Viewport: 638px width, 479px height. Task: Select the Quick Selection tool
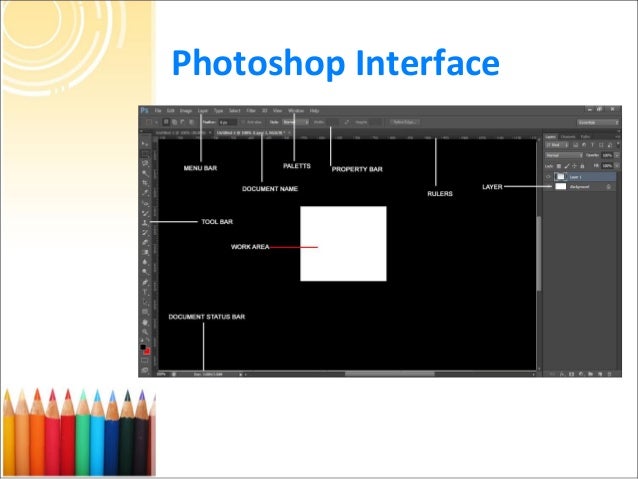tap(144, 173)
